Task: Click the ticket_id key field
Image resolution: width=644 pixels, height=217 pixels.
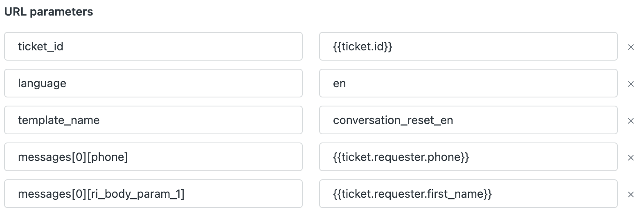Action: [x=153, y=47]
